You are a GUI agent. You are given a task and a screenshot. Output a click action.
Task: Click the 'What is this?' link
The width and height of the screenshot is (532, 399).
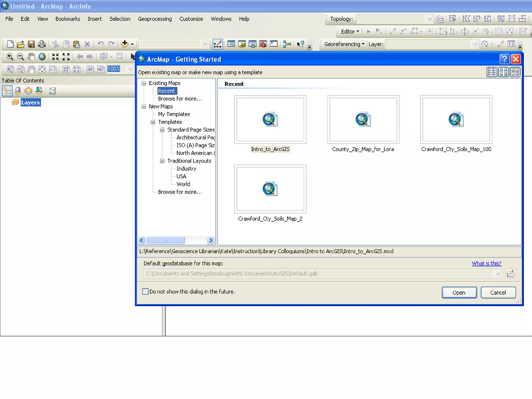coord(486,263)
